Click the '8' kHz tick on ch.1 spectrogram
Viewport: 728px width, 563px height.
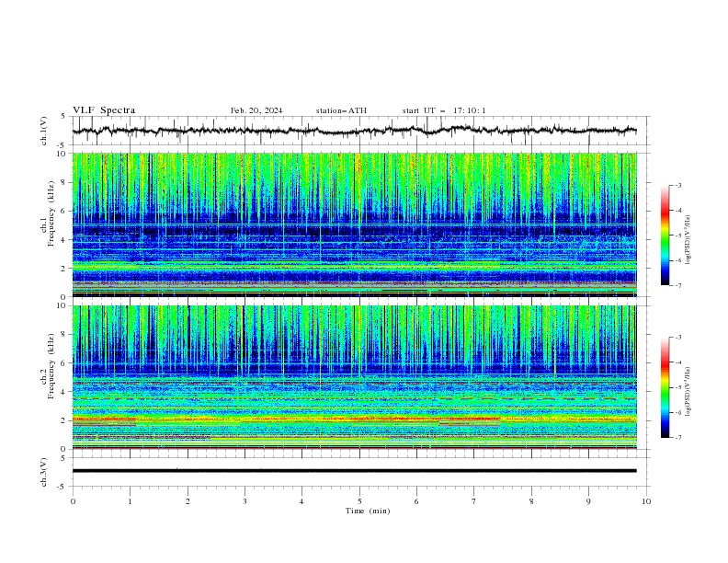pyautogui.click(x=65, y=182)
